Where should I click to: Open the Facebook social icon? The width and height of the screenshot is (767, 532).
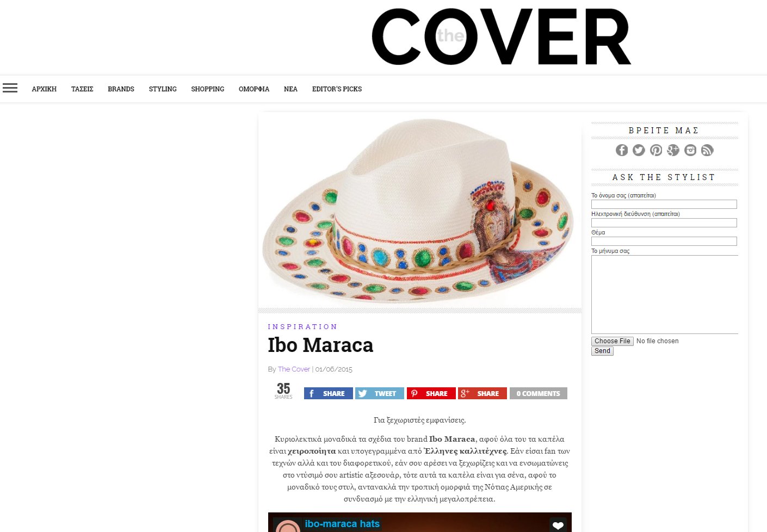coord(622,150)
